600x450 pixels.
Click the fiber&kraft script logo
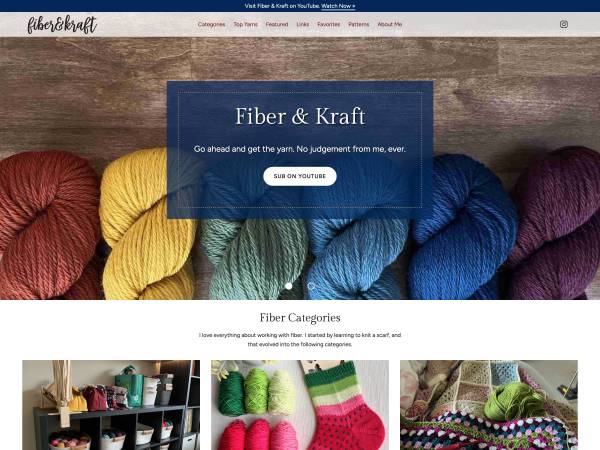pyautogui.click(x=62, y=24)
